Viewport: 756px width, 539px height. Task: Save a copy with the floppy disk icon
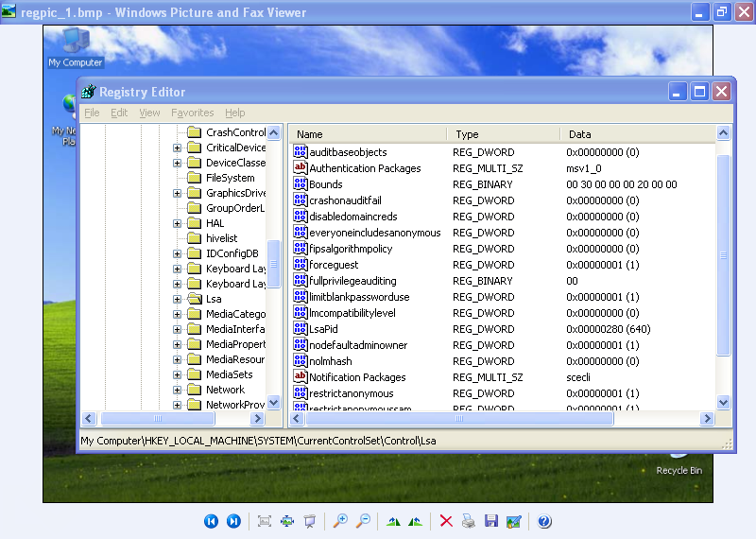[x=491, y=521]
